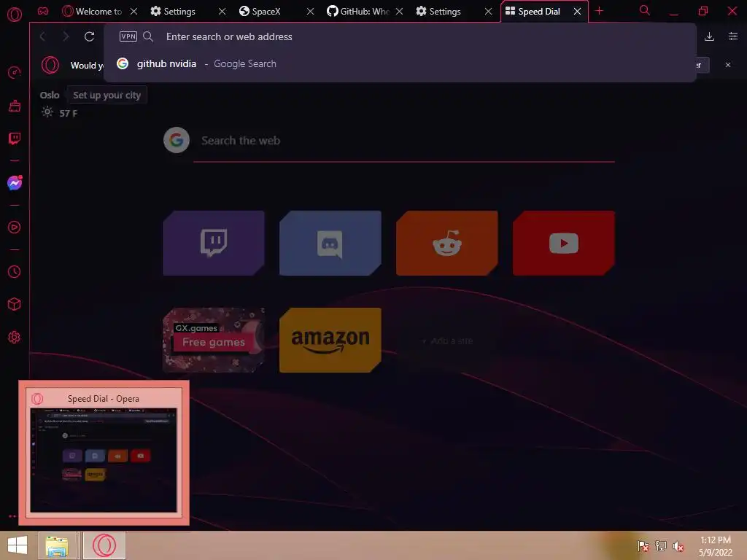Select the Speed Dial - Opera preview thumbnail

[x=104, y=453]
